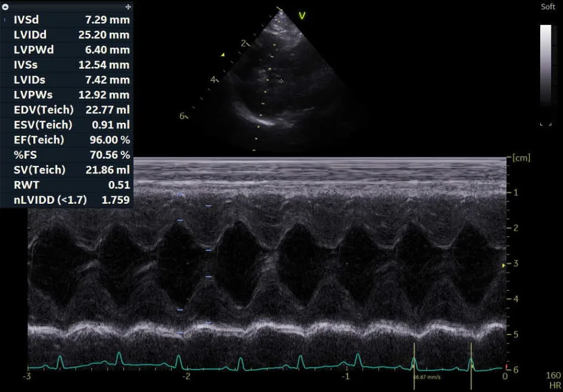Screen dimensions: 563x392
Task: Click the RWT 0.51 result row
Action: 67,185
